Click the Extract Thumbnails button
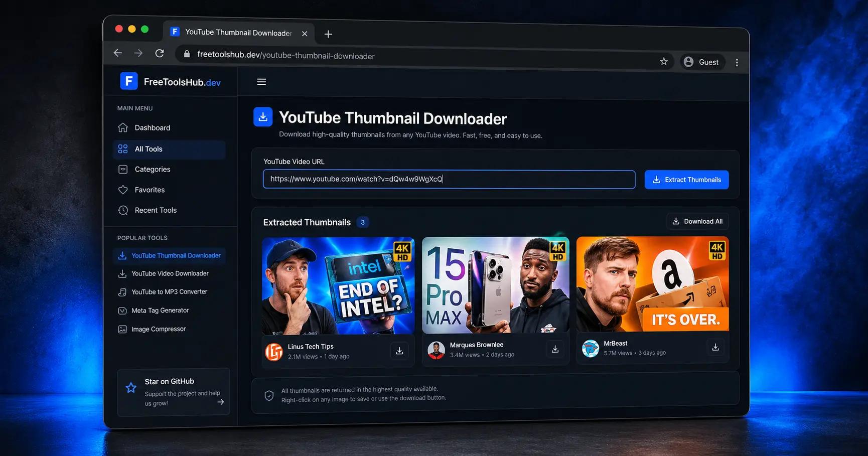Image resolution: width=868 pixels, height=456 pixels. [686, 180]
